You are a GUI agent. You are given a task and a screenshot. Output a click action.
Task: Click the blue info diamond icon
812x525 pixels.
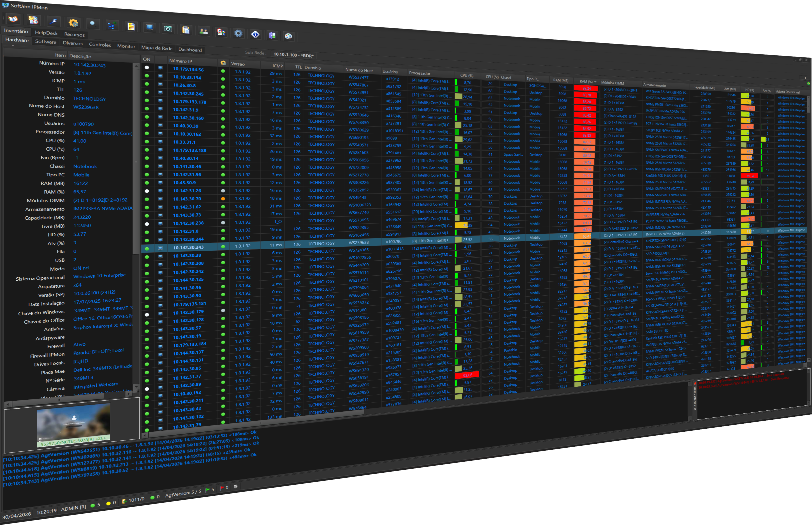pyautogui.click(x=255, y=34)
